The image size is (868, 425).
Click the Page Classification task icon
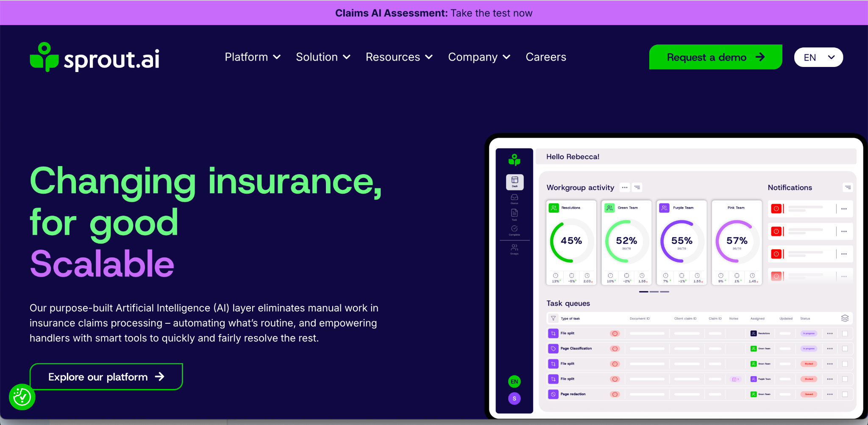click(553, 349)
